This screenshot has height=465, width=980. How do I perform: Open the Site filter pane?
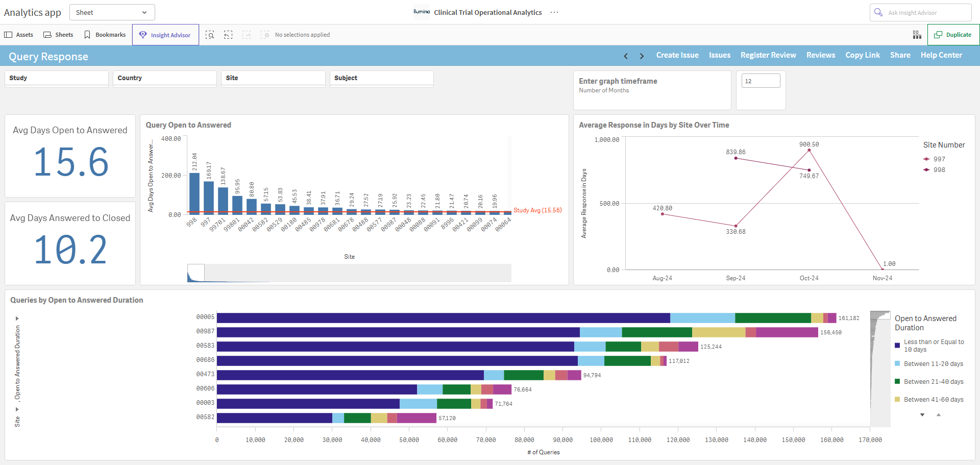click(x=273, y=78)
